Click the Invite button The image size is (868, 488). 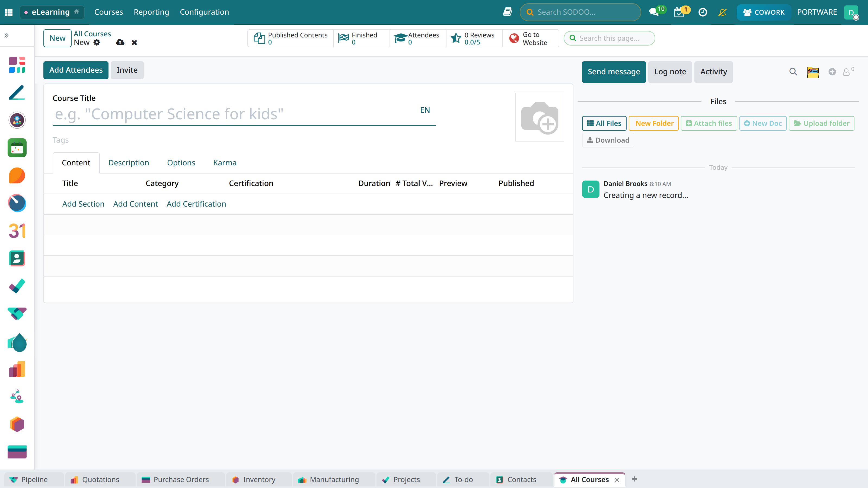coord(127,70)
